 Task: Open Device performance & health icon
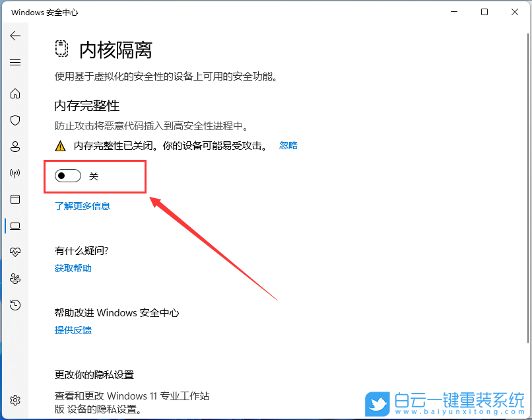(15, 252)
